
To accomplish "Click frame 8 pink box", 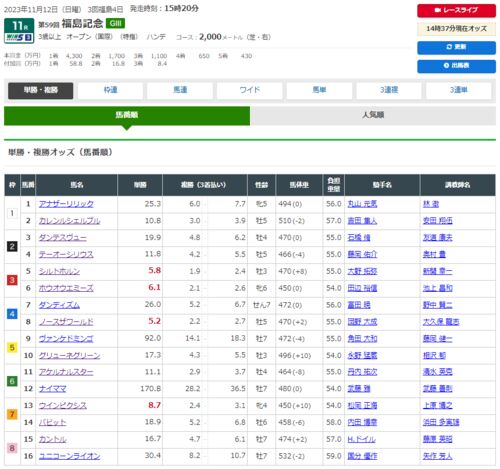I will coord(12,448).
